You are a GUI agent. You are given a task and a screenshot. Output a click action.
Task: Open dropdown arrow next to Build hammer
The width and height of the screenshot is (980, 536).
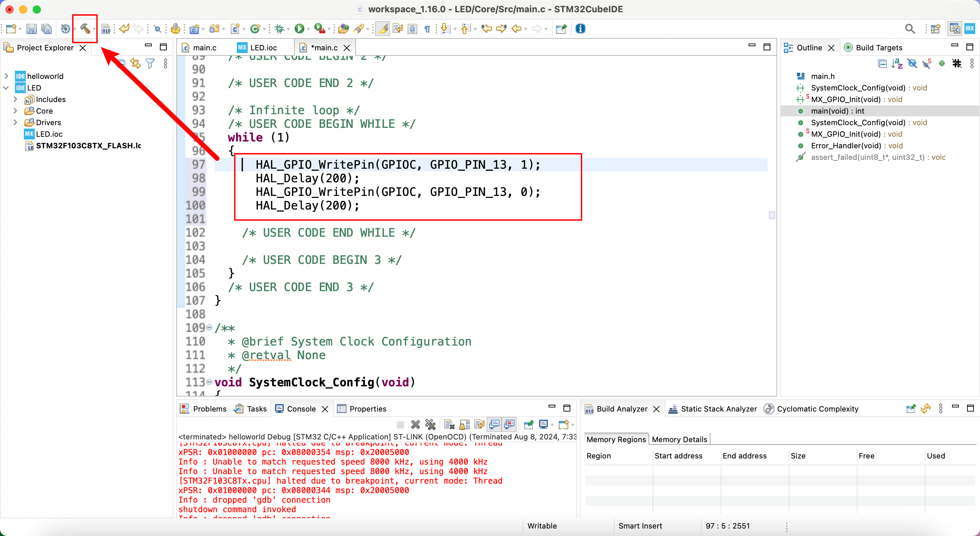(x=94, y=29)
